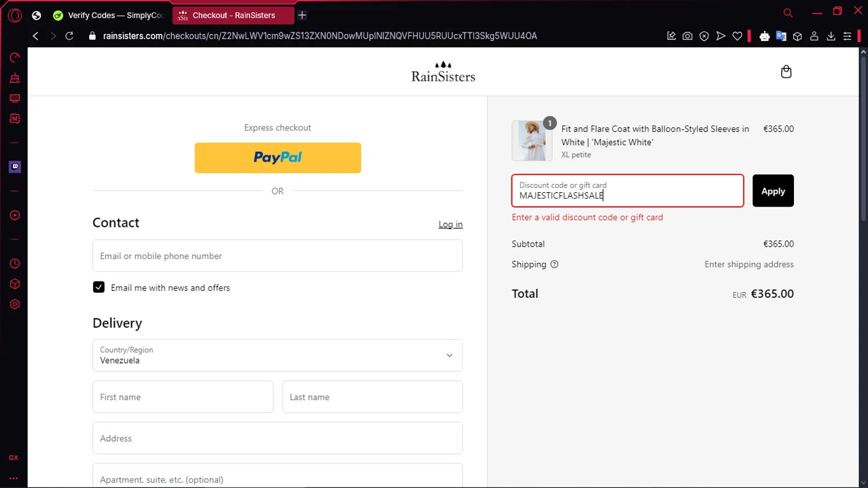The image size is (868, 488).
Task: Select the address bar URL
Action: (x=319, y=36)
